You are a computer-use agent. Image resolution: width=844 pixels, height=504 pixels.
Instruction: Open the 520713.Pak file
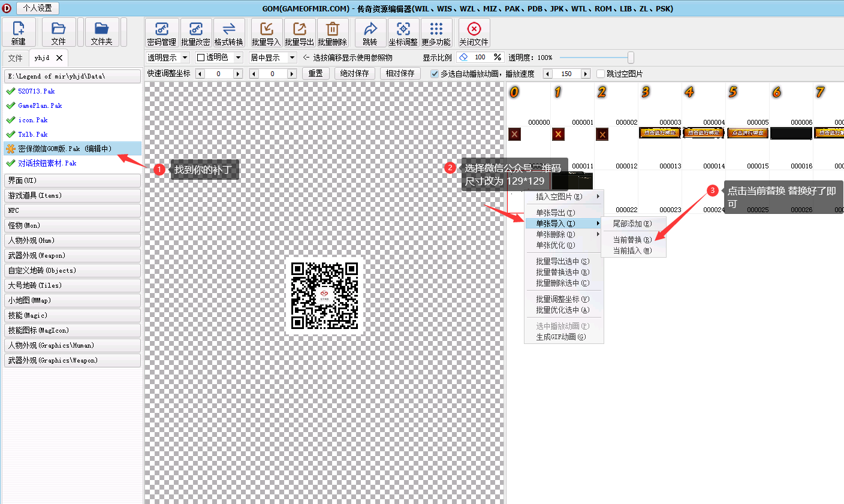36,91
